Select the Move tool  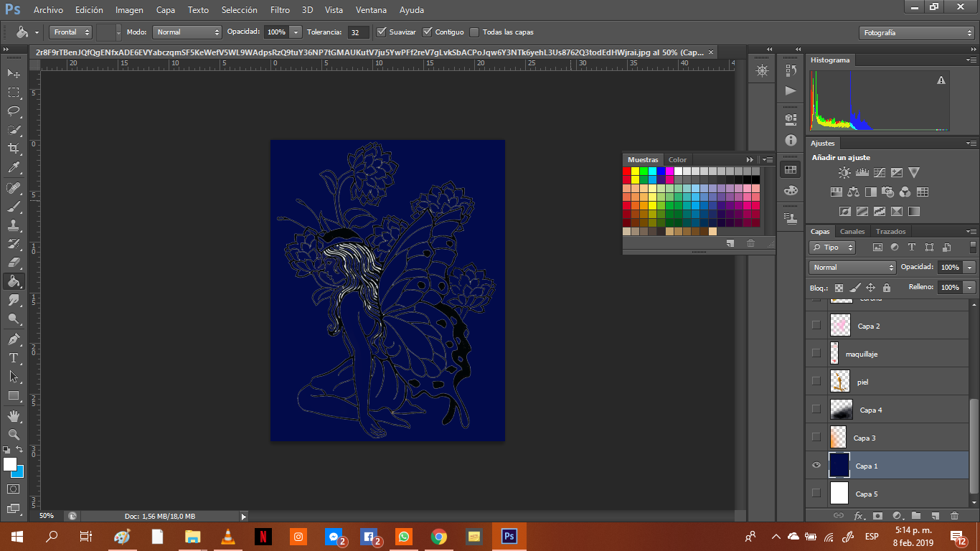tap(14, 73)
